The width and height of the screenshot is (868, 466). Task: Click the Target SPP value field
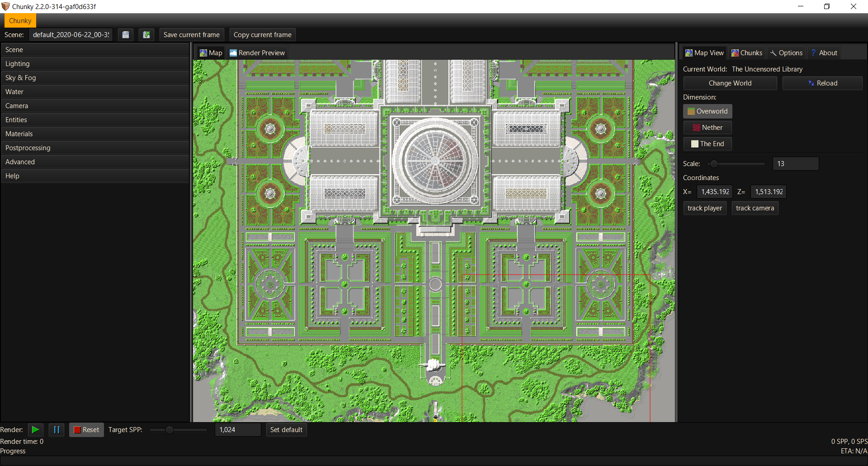click(x=238, y=430)
